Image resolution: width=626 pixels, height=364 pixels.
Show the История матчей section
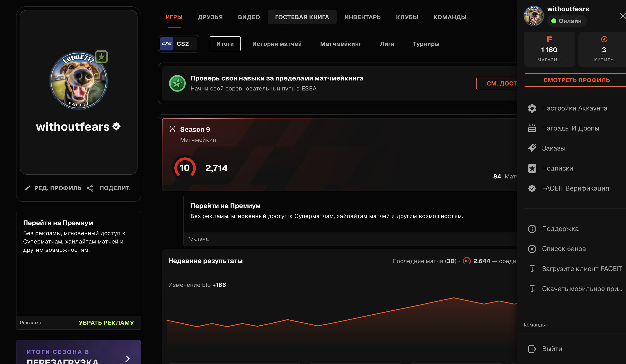(277, 44)
